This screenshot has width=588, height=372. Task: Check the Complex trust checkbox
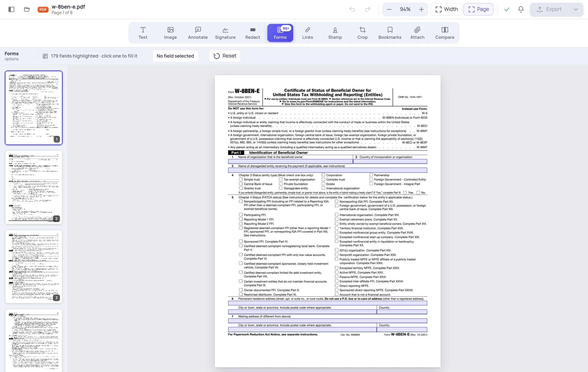click(x=323, y=179)
